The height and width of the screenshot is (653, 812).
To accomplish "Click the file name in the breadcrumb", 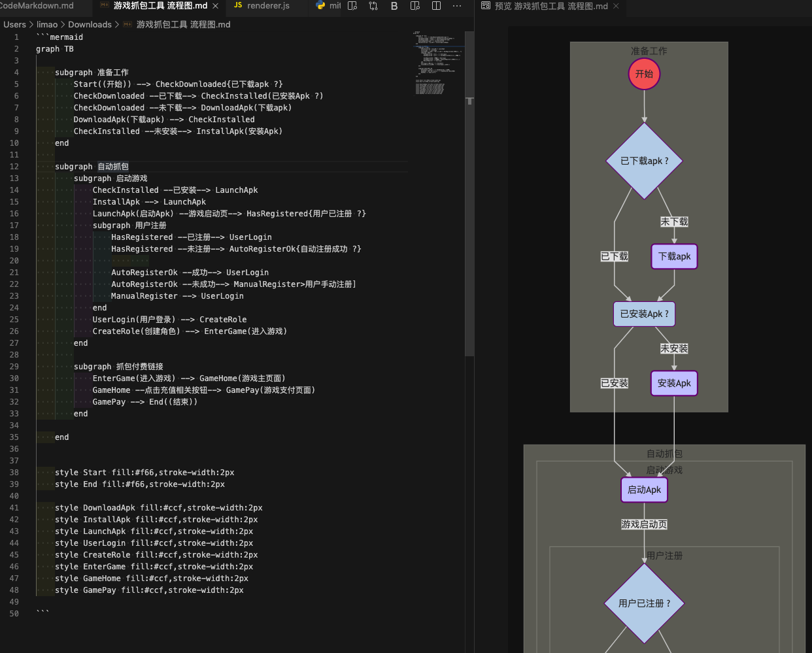I will [183, 25].
